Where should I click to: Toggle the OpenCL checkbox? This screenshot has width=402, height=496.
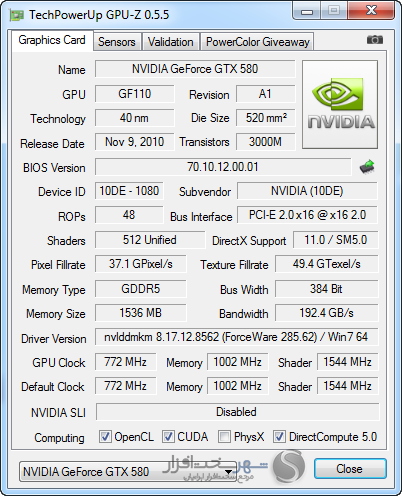point(105,437)
